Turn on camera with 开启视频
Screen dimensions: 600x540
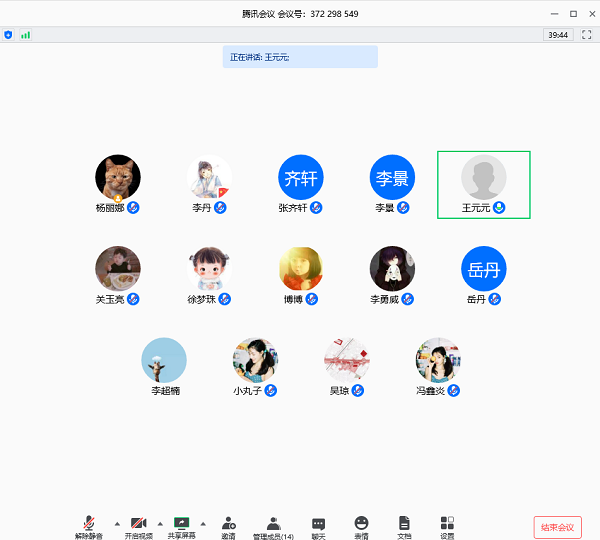pos(138,523)
